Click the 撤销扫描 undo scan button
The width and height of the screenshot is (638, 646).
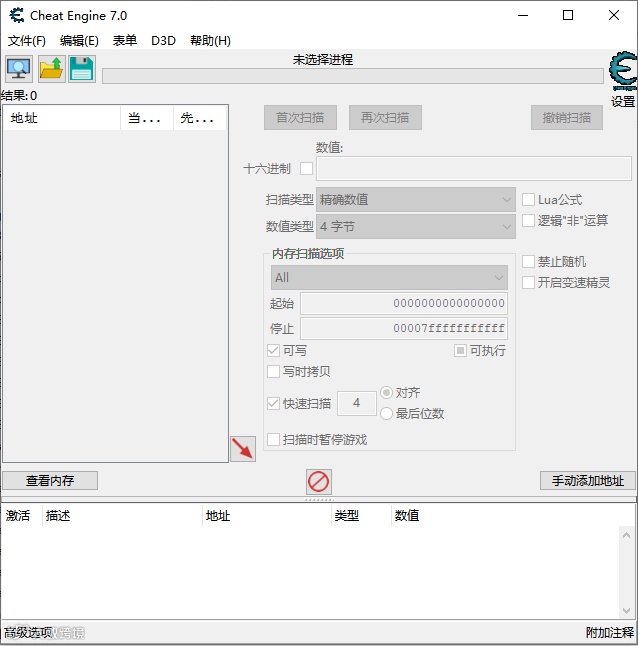coord(567,117)
